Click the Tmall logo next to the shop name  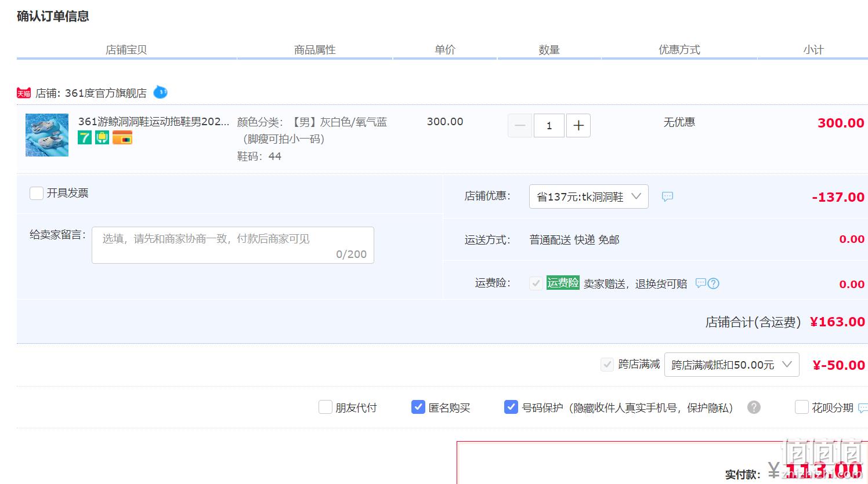coord(24,93)
